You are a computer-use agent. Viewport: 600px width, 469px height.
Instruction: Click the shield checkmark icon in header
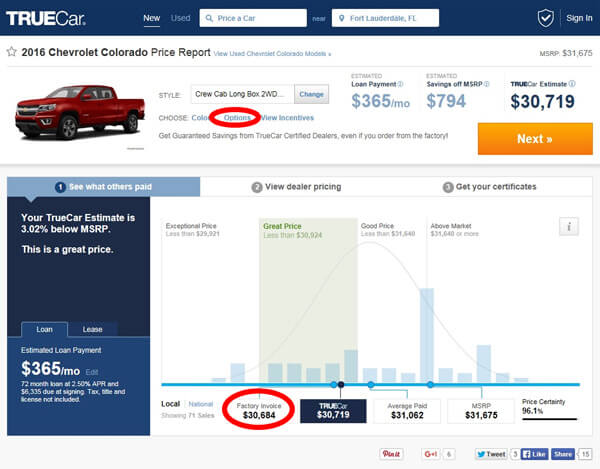[545, 18]
